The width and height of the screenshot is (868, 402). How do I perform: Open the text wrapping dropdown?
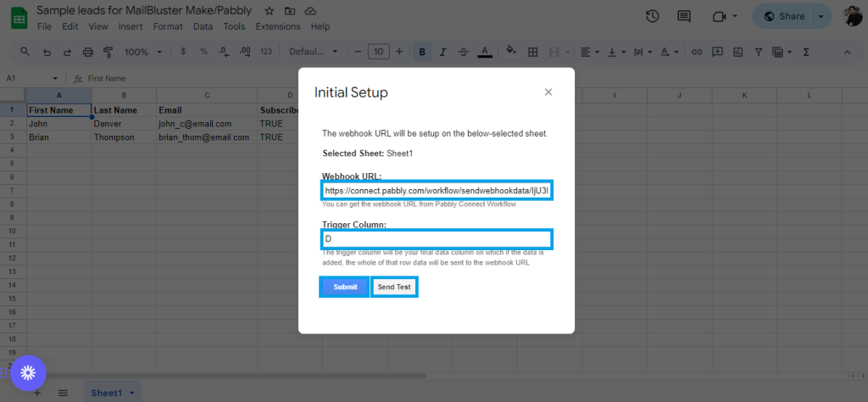643,52
